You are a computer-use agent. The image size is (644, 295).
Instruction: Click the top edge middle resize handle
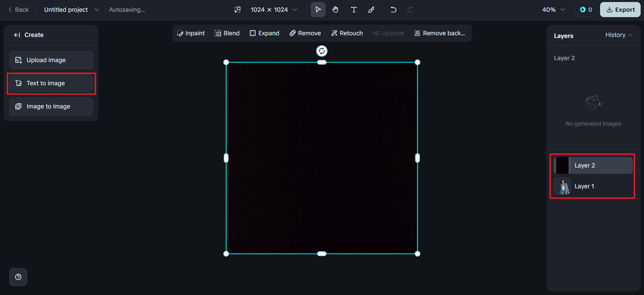click(321, 62)
